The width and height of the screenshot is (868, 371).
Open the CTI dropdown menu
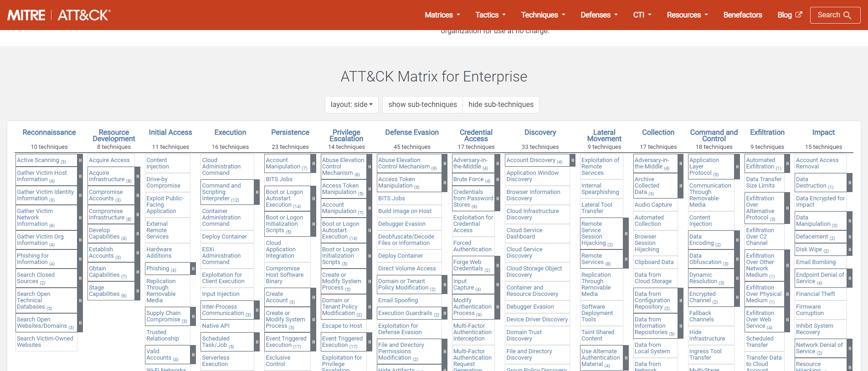pyautogui.click(x=642, y=15)
